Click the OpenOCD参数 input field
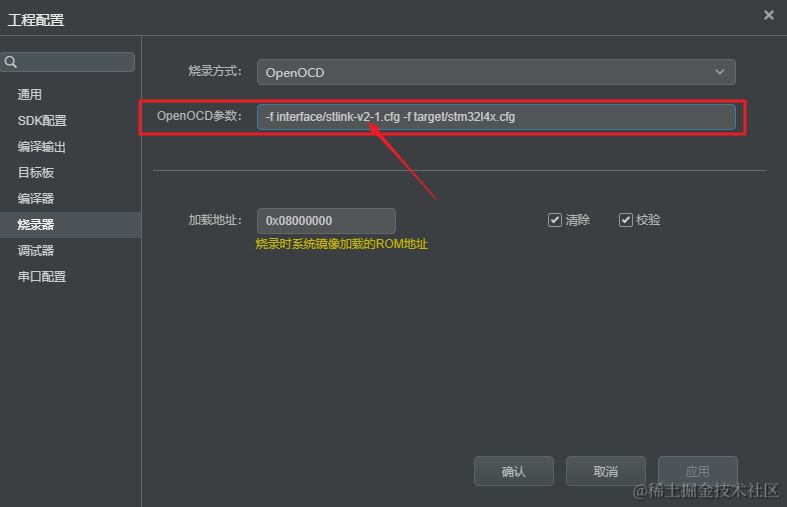 pos(496,117)
